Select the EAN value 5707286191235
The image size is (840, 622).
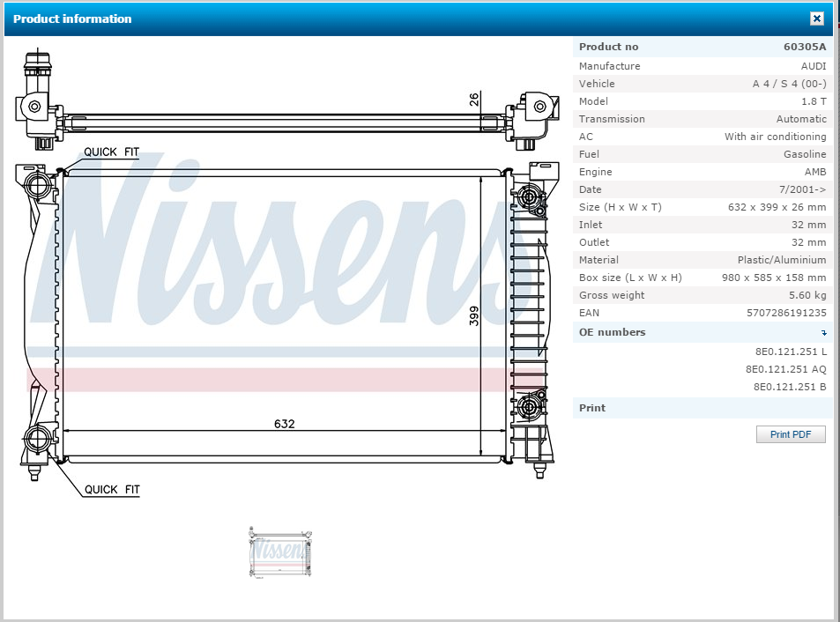click(786, 313)
